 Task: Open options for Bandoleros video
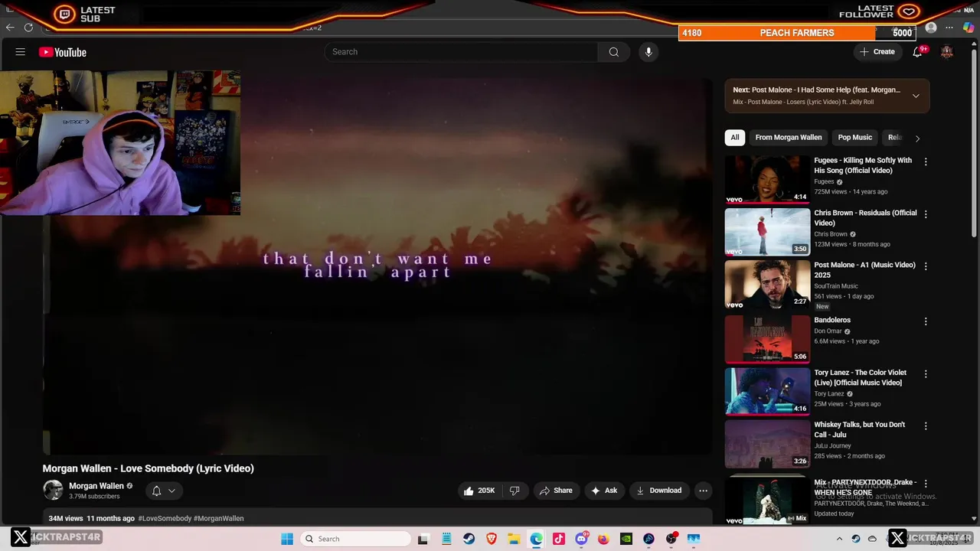pyautogui.click(x=926, y=321)
